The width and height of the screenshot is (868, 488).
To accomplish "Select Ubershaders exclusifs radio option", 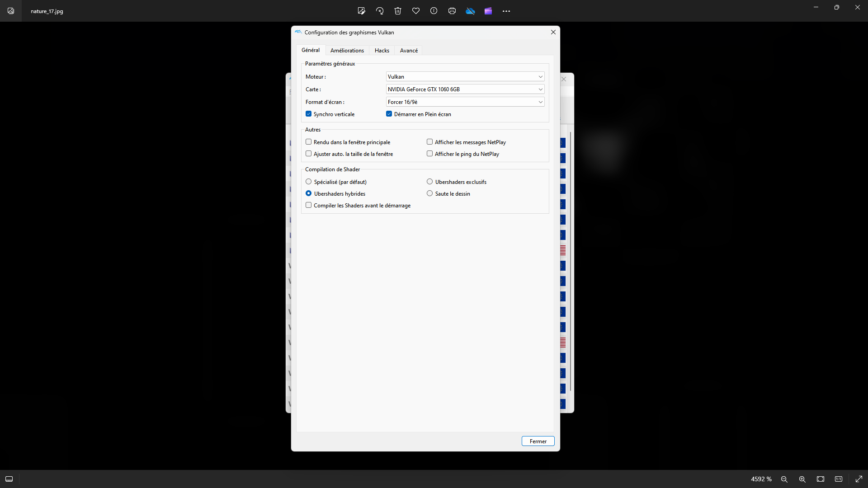I will pyautogui.click(x=430, y=182).
